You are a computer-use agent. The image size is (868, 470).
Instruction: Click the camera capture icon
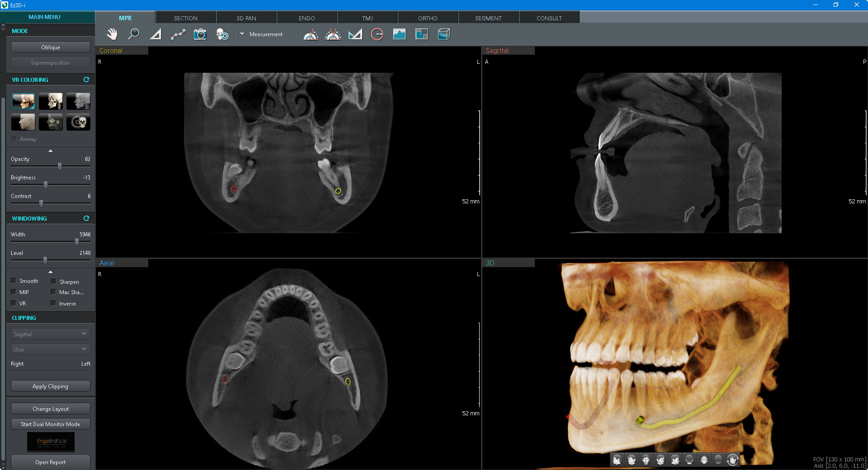coord(200,34)
